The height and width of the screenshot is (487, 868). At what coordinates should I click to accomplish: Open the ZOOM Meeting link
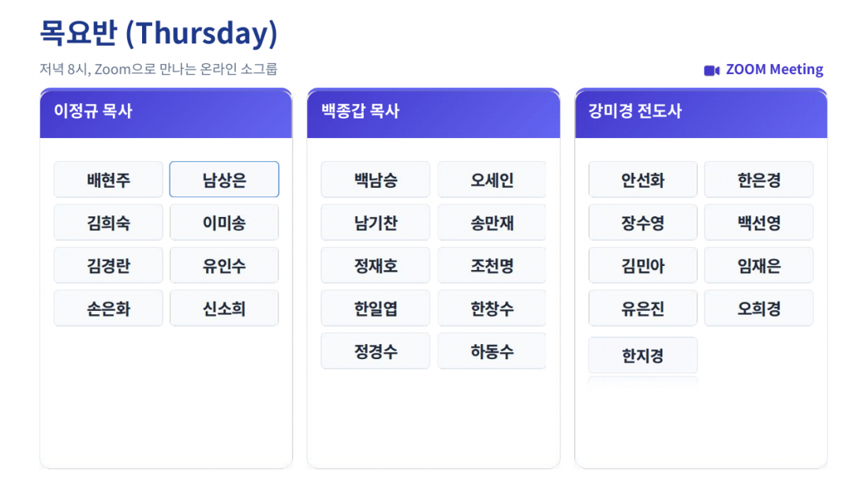(773, 69)
